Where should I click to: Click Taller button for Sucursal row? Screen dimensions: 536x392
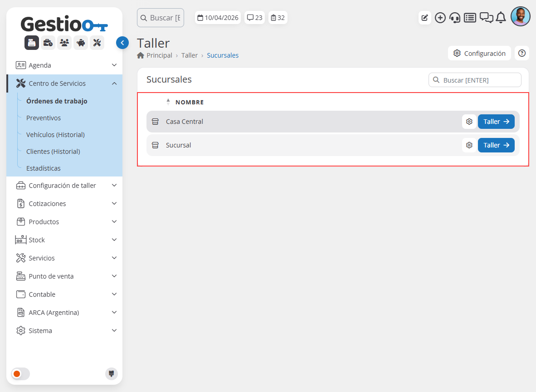click(496, 145)
